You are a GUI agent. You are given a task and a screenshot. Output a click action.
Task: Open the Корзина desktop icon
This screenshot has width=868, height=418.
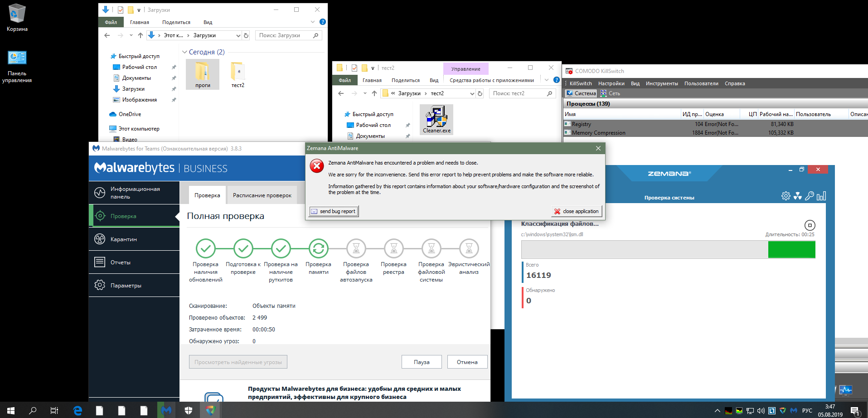[17, 18]
